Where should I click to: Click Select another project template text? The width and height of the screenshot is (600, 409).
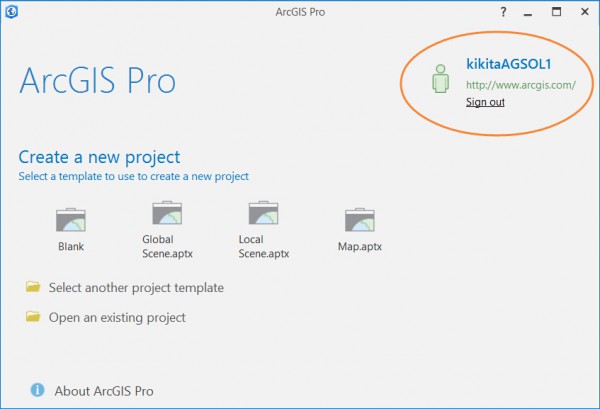coord(136,288)
